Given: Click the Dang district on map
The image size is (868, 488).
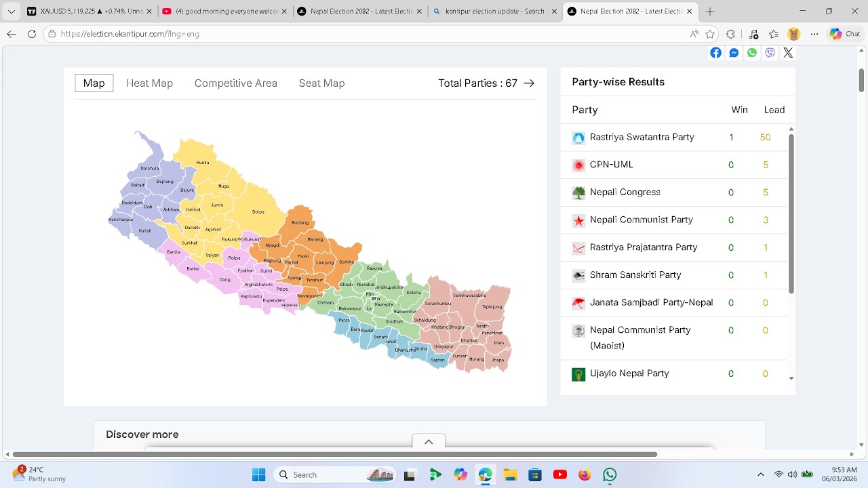Looking at the screenshot, I should pyautogui.click(x=224, y=279).
